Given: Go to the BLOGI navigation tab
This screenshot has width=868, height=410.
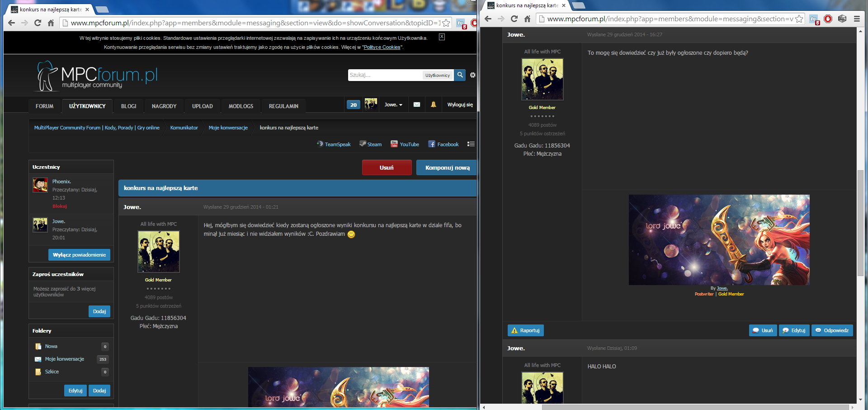Looking at the screenshot, I should click(129, 106).
